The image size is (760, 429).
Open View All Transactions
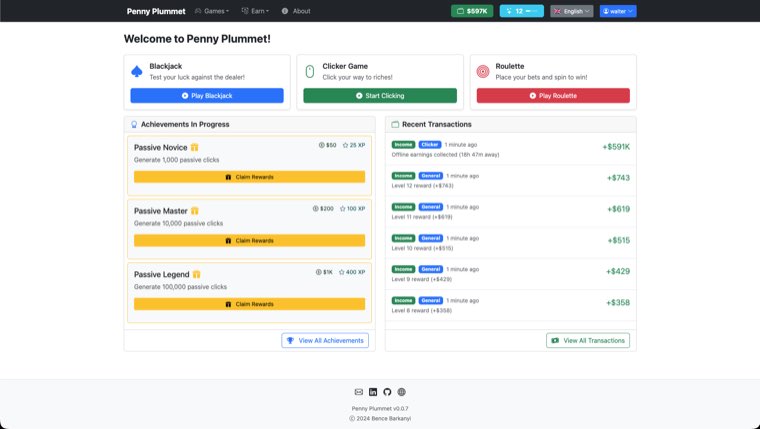point(588,340)
